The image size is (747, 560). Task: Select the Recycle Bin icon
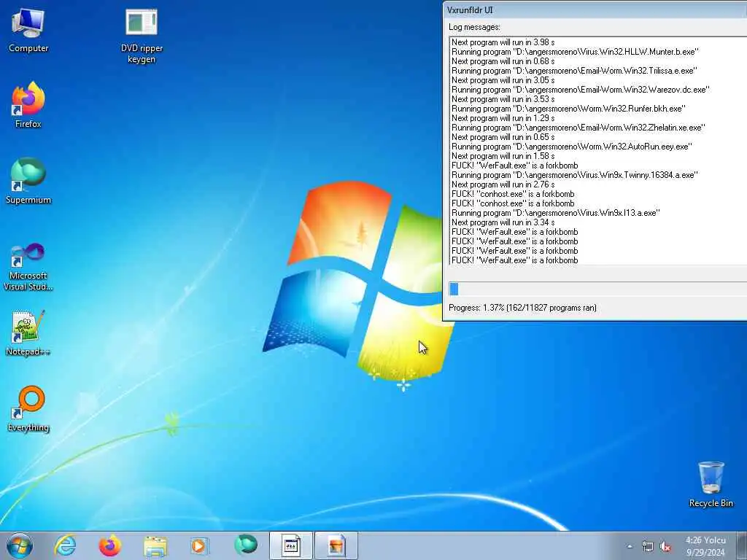click(x=711, y=484)
